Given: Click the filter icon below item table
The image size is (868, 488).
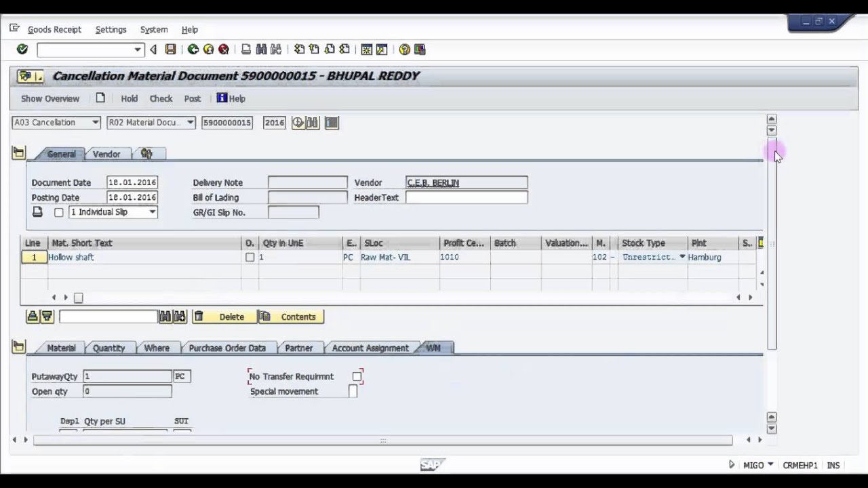Looking at the screenshot, I should (47, 317).
